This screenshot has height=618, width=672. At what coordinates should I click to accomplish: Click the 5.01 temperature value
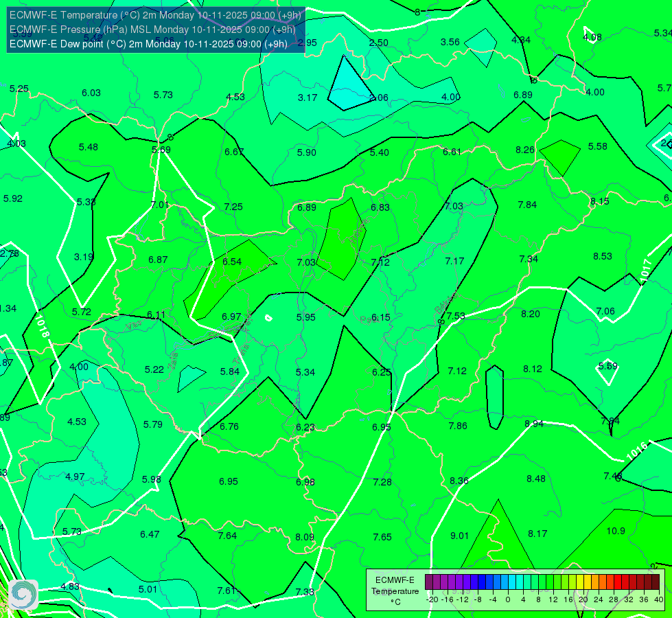148,589
